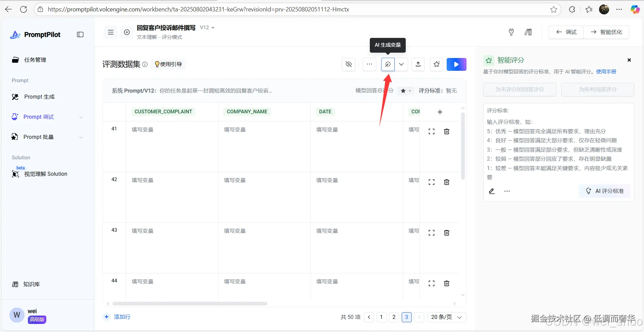Select the COMPANY_NAME column header
Screen dimensions: 644x332
pyautogui.click(x=247, y=112)
